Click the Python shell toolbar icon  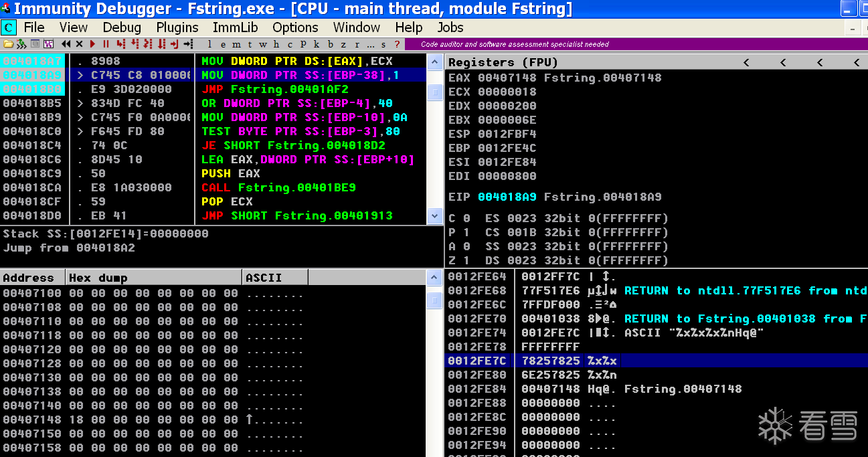coord(21,44)
